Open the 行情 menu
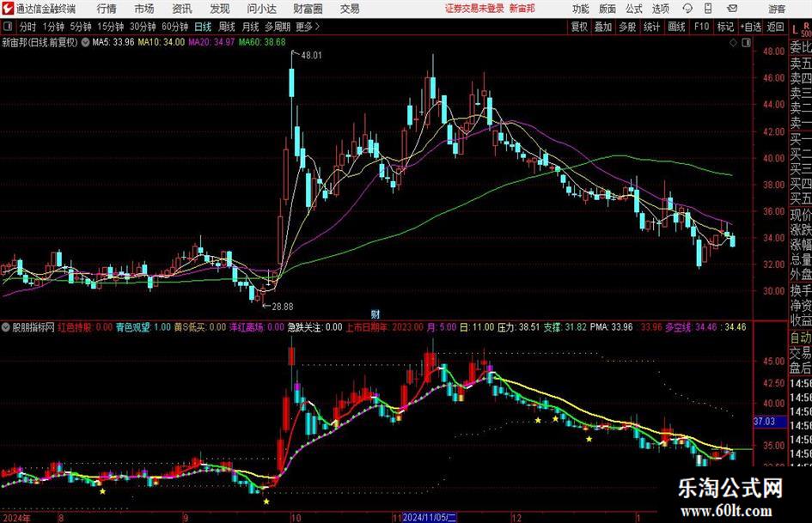812x523 pixels. point(107,9)
